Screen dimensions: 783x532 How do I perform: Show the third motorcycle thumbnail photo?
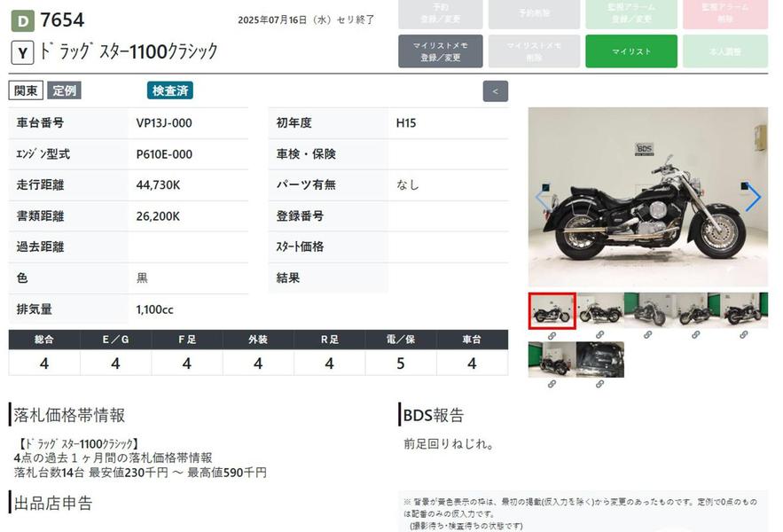[x=647, y=310]
